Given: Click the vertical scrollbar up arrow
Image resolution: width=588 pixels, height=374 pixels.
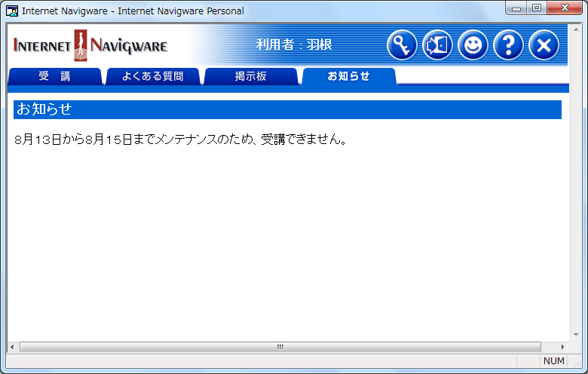Looking at the screenshot, I should coord(576,29).
